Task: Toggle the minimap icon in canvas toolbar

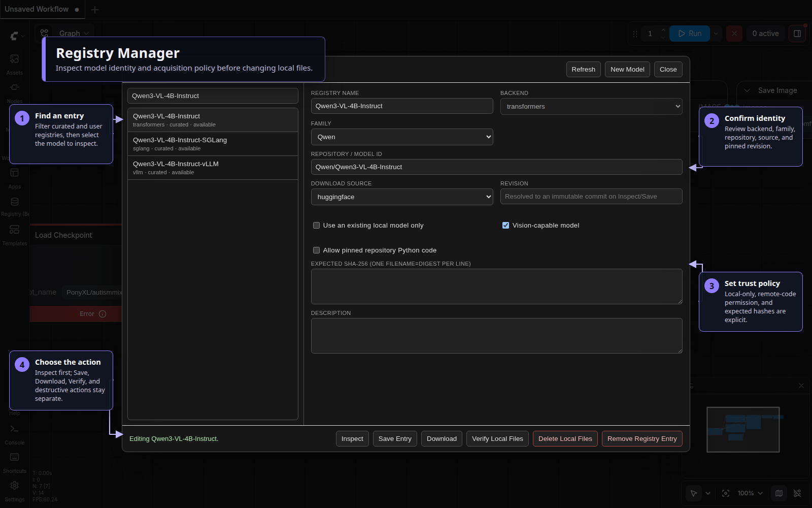Action: click(x=779, y=493)
